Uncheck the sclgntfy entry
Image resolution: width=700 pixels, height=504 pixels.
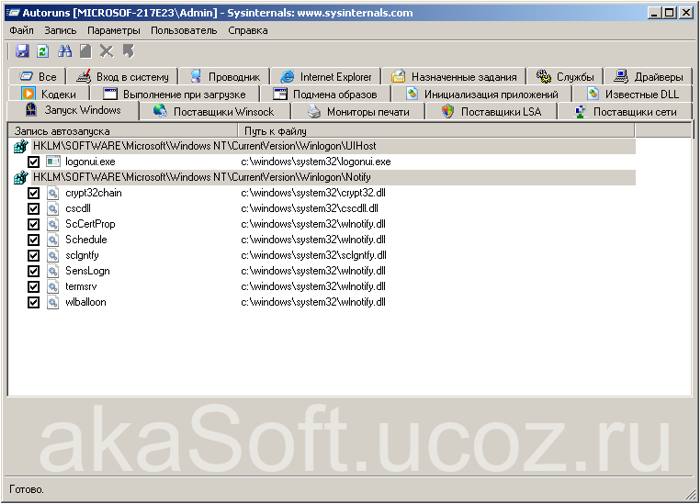[33, 255]
